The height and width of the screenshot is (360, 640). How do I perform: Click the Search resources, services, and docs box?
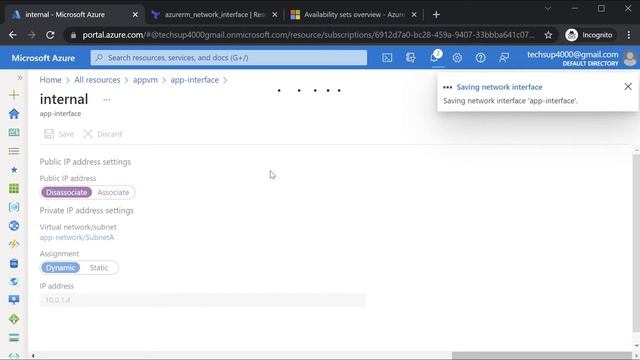(229, 58)
